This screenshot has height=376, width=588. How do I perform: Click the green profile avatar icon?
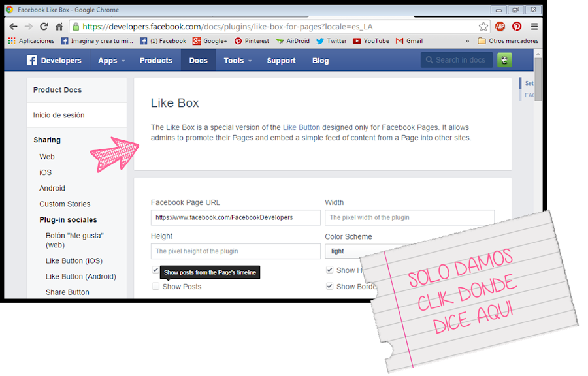(504, 60)
